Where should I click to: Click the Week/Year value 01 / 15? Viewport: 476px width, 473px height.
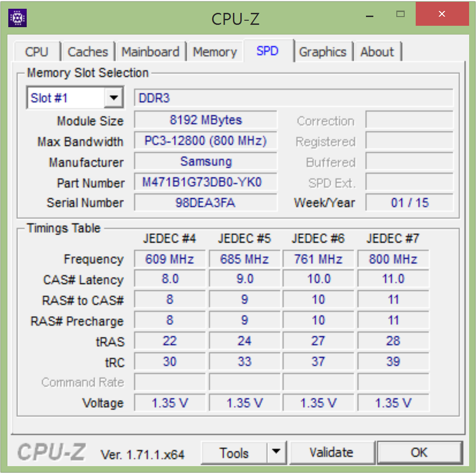tap(410, 202)
